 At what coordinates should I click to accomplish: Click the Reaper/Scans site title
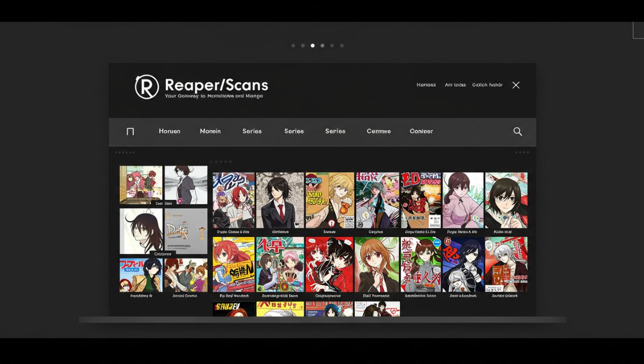216,85
